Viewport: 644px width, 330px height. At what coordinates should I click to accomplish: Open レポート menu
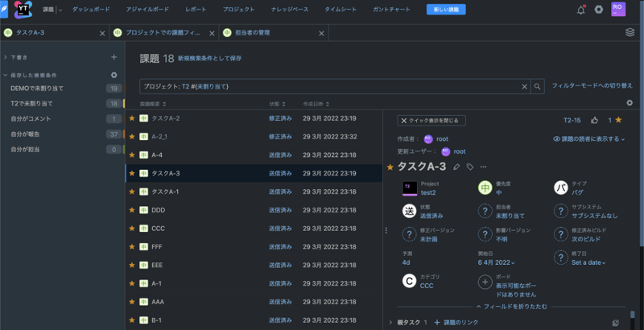[196, 10]
